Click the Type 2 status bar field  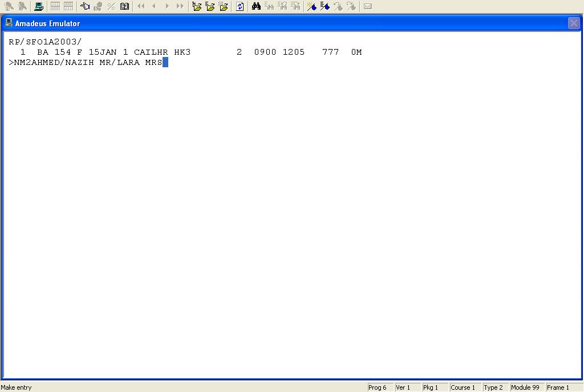(496, 387)
